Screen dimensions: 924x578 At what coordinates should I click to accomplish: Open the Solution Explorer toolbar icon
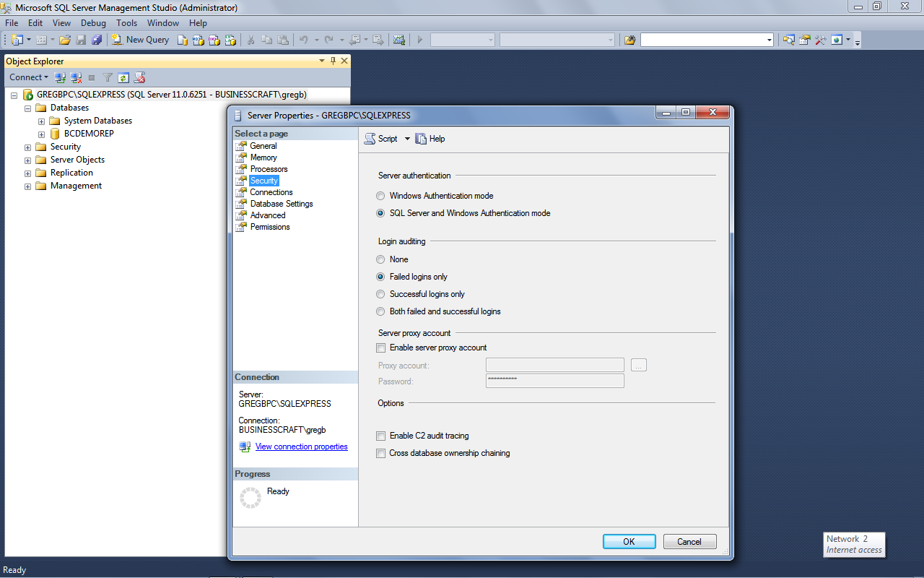pyautogui.click(x=789, y=40)
